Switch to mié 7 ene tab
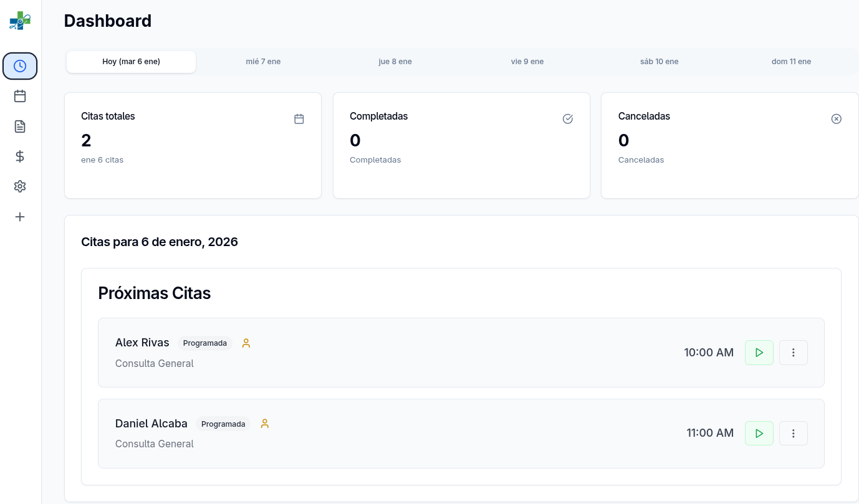 pos(263,62)
